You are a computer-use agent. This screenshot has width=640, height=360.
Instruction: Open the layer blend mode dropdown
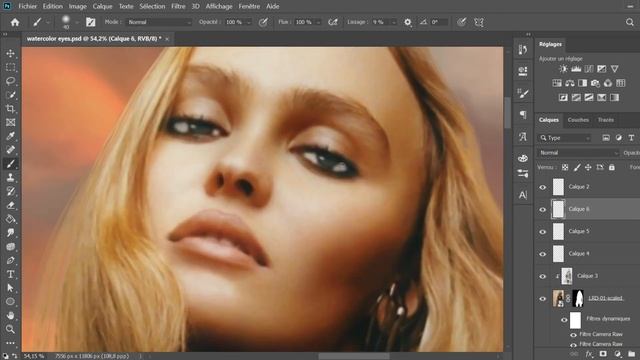(x=578, y=153)
